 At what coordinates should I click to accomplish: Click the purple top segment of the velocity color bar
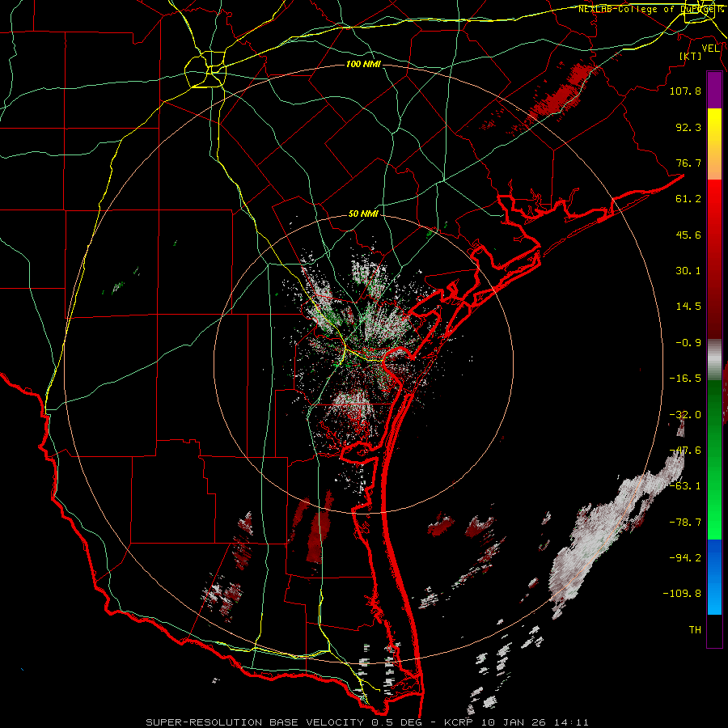point(714,91)
